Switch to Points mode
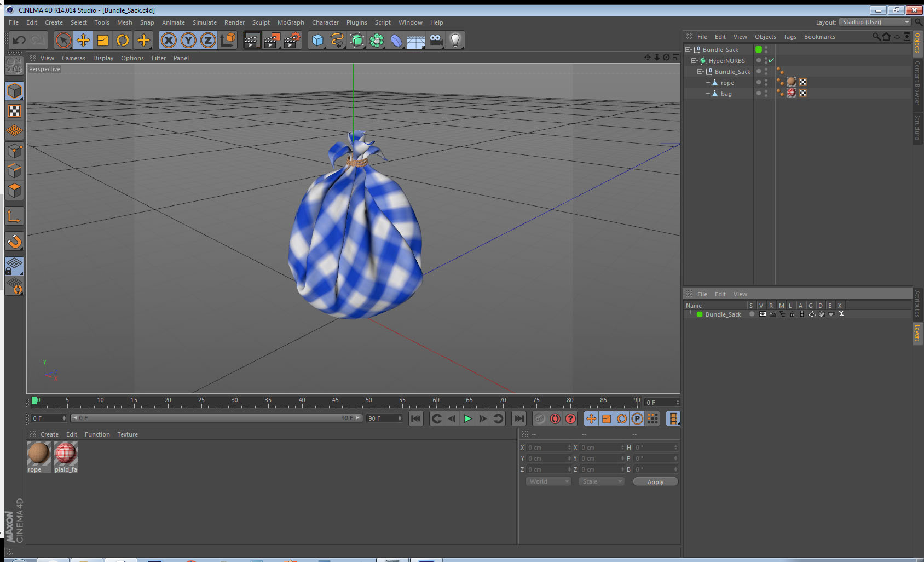The image size is (924, 562). tap(14, 151)
